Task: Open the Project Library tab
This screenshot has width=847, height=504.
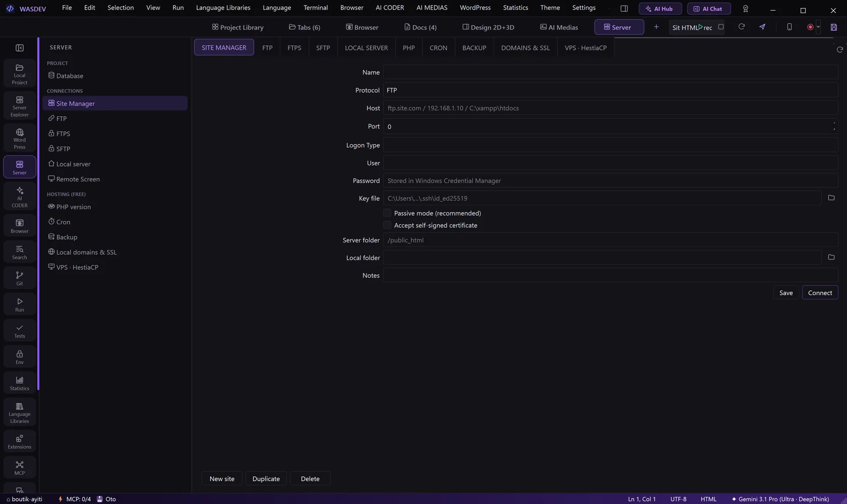Action: coord(237,27)
